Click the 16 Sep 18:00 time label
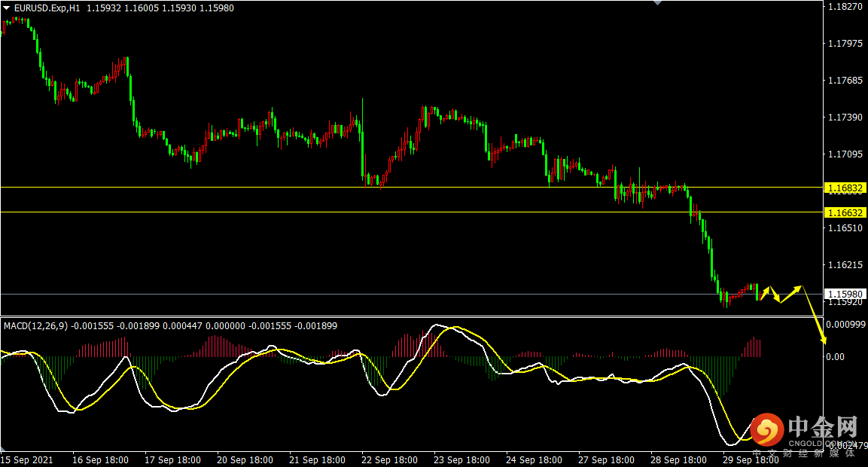This screenshot has width=868, height=467. click(101, 459)
